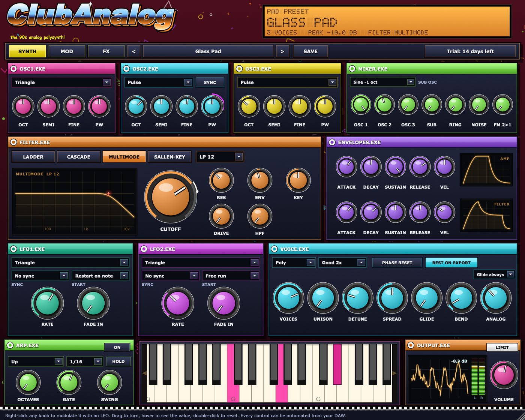Viewport: 525px width, 420px height.
Task: Click the PHASE RESET button
Action: [397, 262]
